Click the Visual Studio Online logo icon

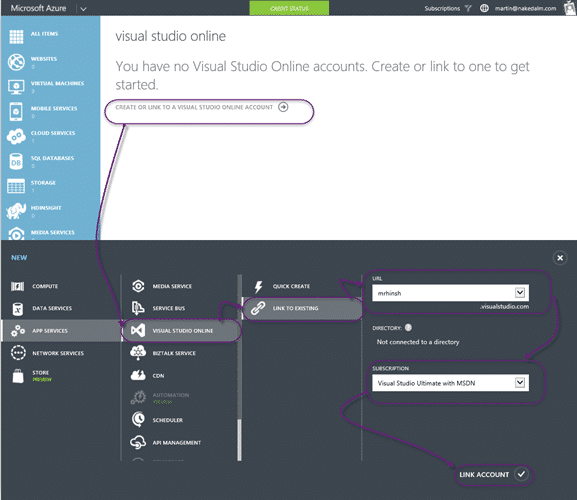(x=138, y=331)
